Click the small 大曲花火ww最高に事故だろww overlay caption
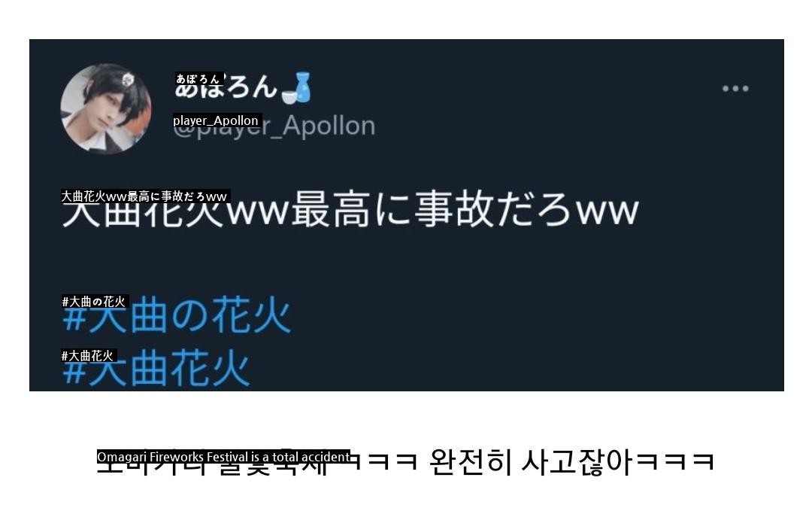The height and width of the screenshot is (511, 812). 144,196
